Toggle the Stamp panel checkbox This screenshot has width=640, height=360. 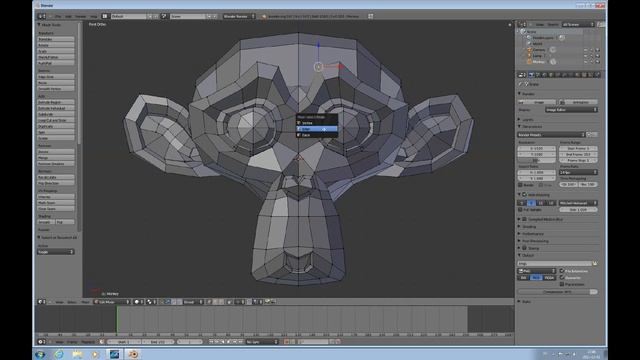pos(525,248)
